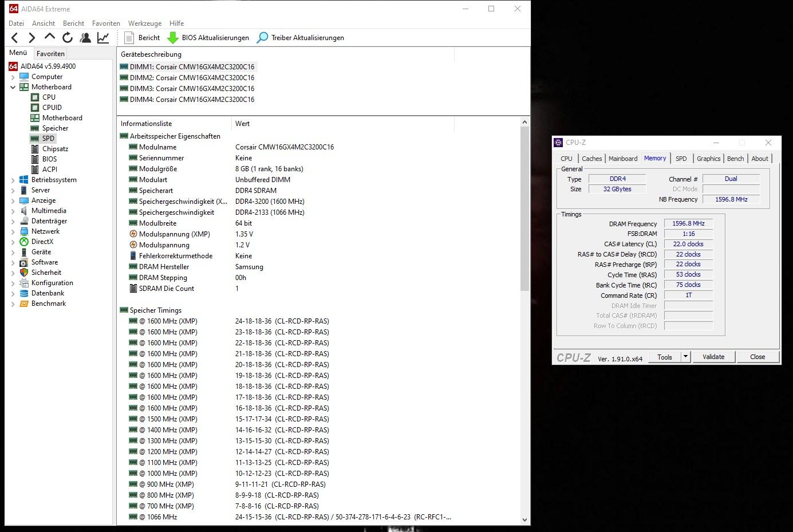793x532 pixels.
Task: Click AIDA64 v5.99.4900 root node
Action: point(48,66)
